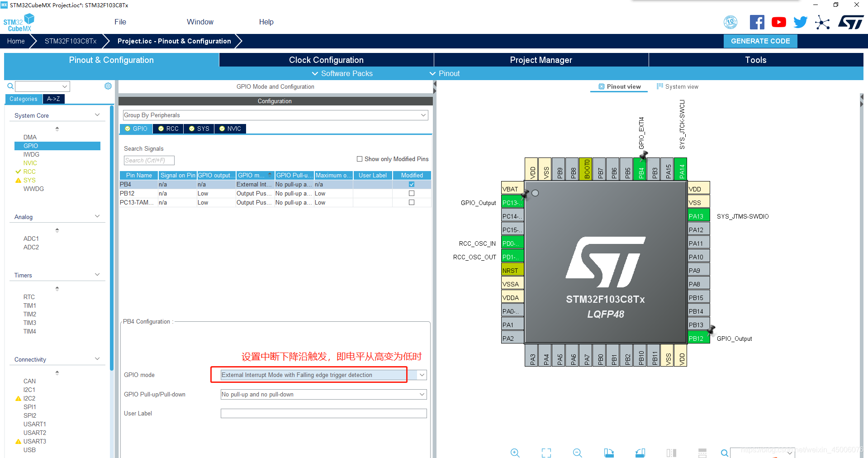Click the User Label input field
868x458 pixels.
tap(324, 413)
